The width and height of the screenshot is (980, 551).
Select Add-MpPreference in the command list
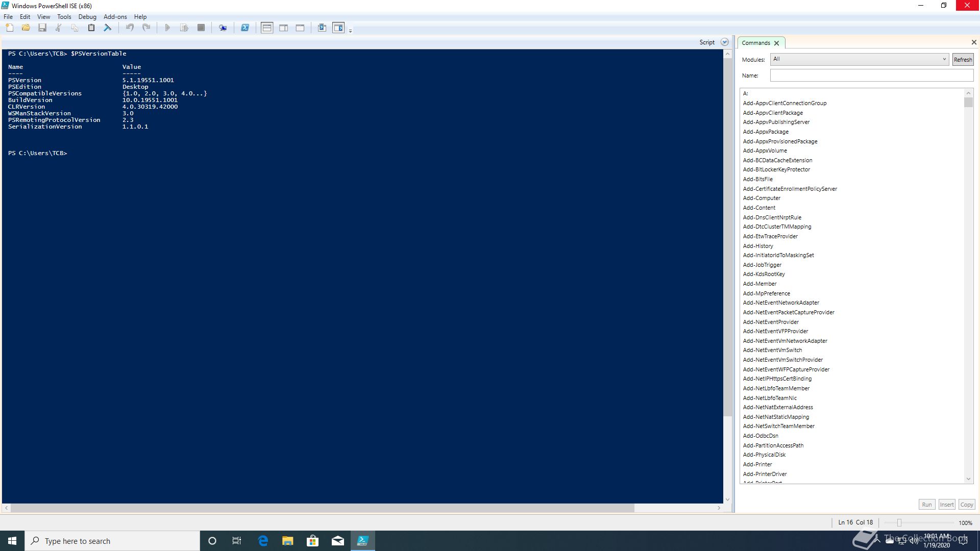click(x=766, y=293)
